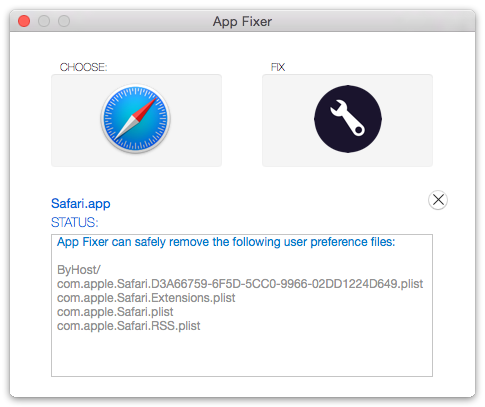This screenshot has width=485, height=407.
Task: Clear the selected app with the circled X
Action: [438, 200]
